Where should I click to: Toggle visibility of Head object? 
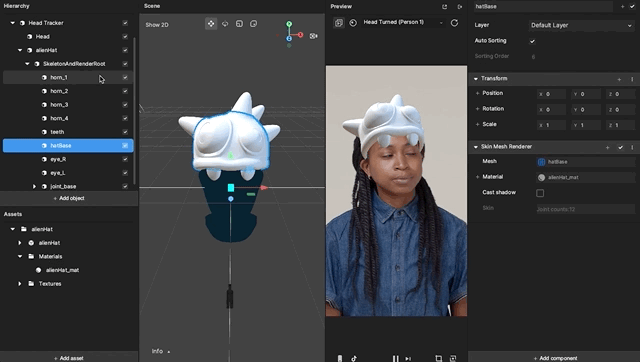125,36
